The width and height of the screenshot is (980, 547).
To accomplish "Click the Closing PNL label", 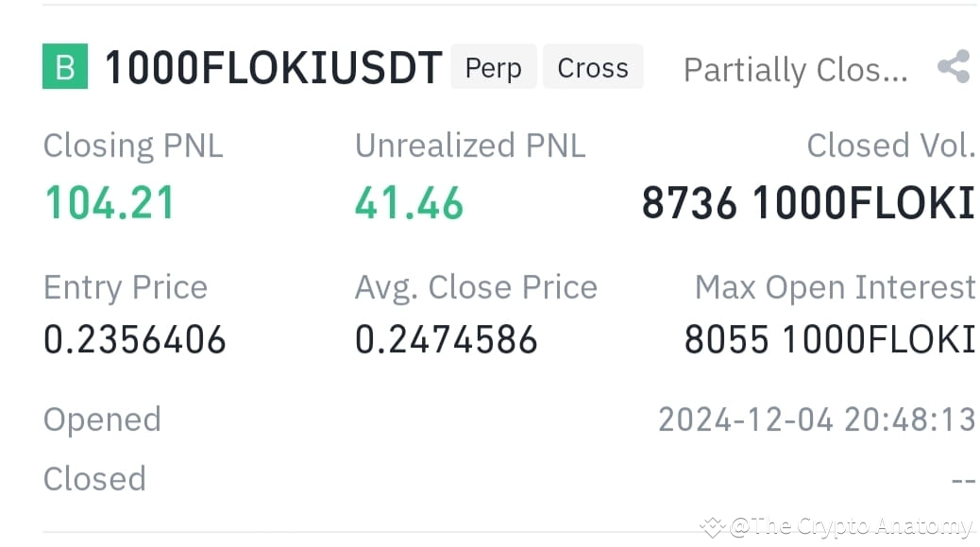I will tap(133, 146).
